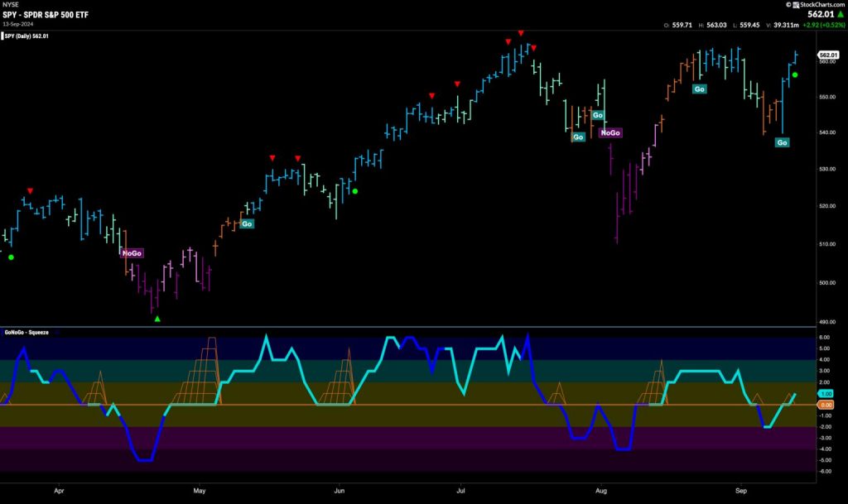This screenshot has width=848, height=504.
Task: Click the green dot marker in early June
Action: 354,191
